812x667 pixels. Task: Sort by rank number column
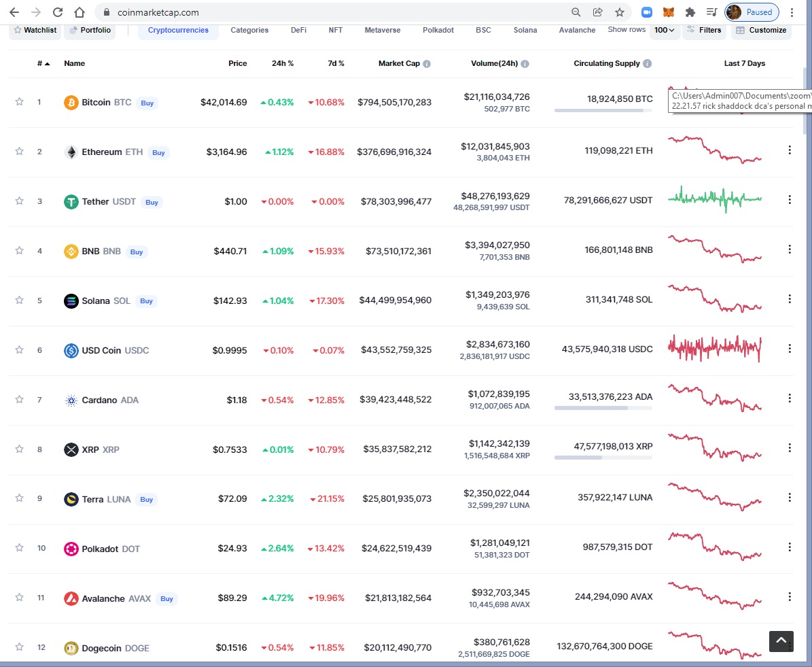[x=43, y=63]
